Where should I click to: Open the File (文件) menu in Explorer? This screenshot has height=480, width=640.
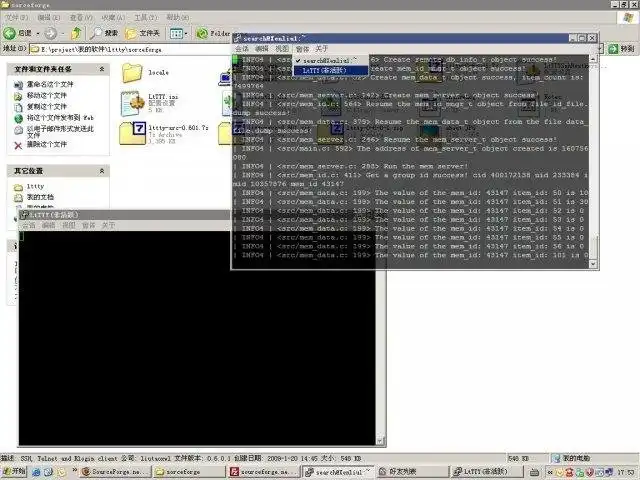tap(16, 18)
